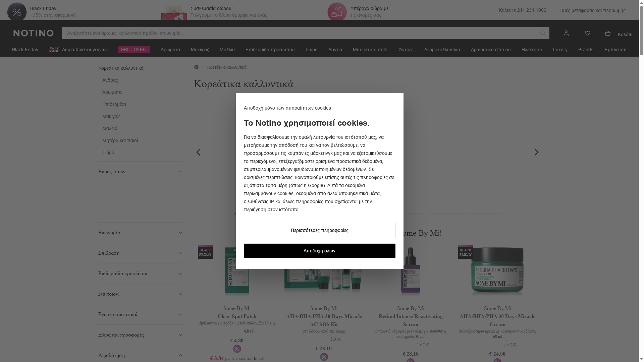Accept all cookies button
Viewport: 644px width, 362px height.
tap(319, 251)
